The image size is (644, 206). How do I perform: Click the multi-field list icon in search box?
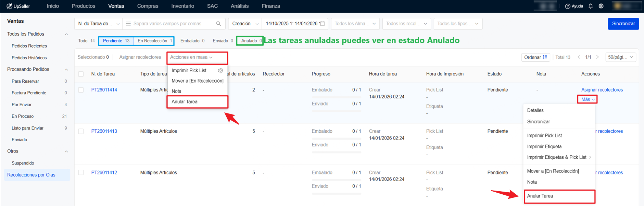click(128, 24)
